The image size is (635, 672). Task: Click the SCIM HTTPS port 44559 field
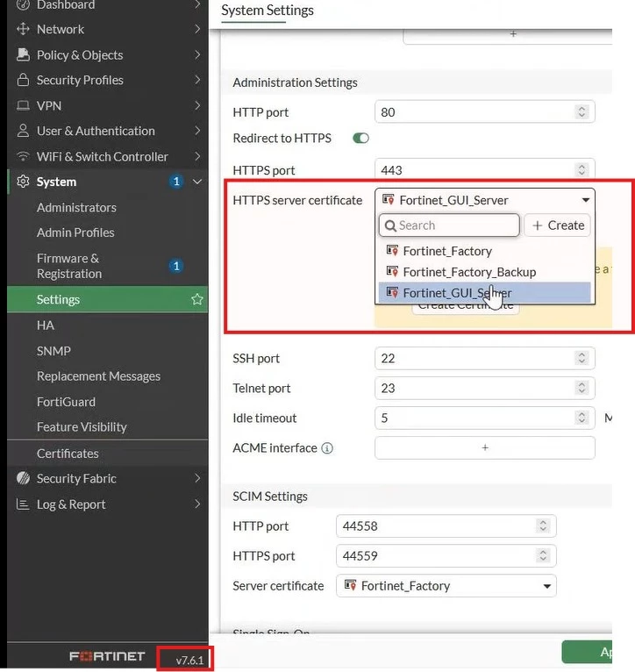coord(446,556)
